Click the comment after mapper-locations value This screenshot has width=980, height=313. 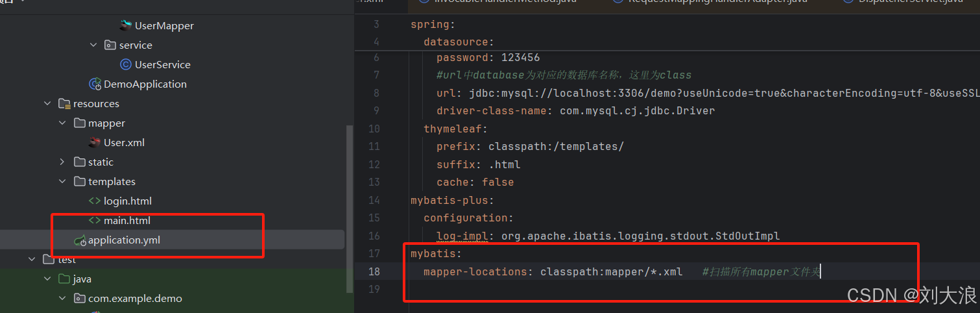[761, 271]
